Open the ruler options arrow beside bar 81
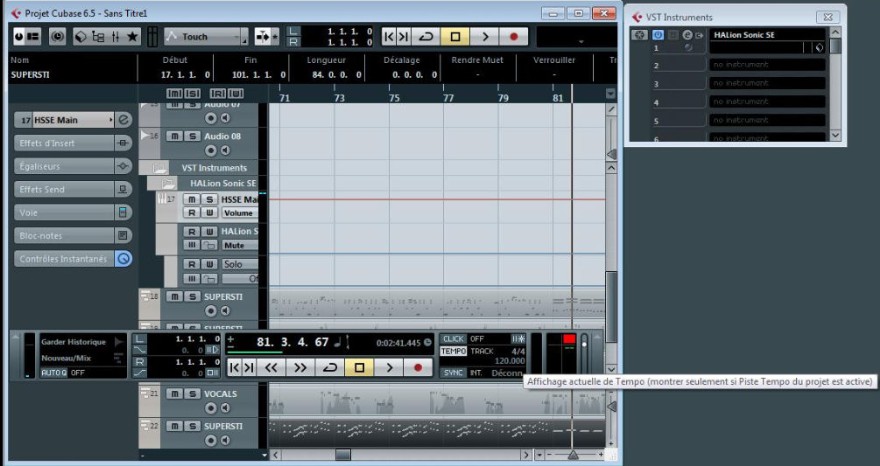Viewport: 880px width, 466px height. [611, 94]
